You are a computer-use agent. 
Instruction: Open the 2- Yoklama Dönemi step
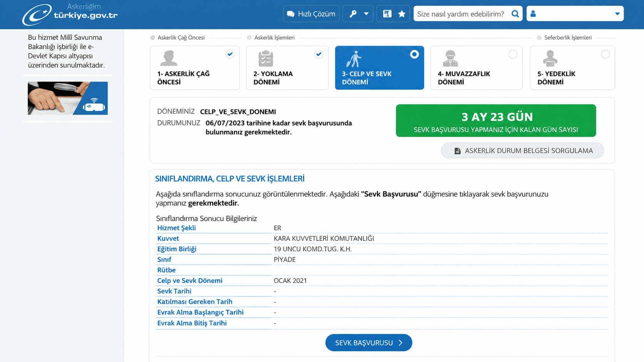pyautogui.click(x=287, y=68)
